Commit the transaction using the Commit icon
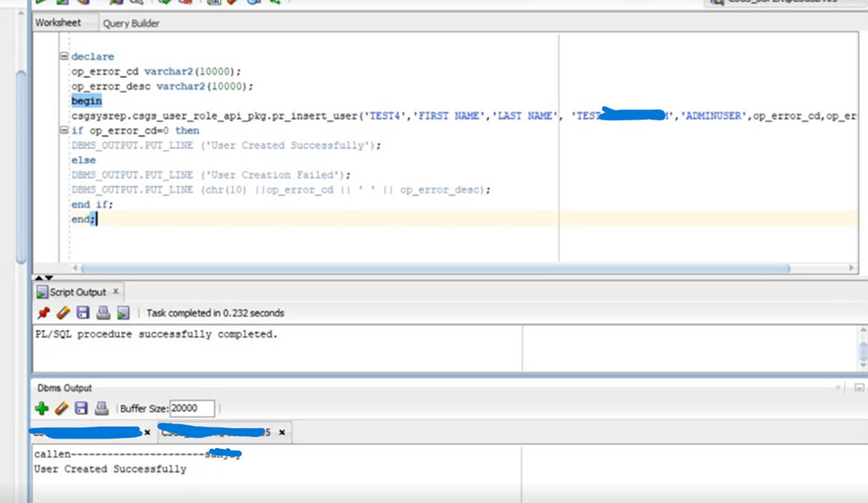 [x=163, y=4]
